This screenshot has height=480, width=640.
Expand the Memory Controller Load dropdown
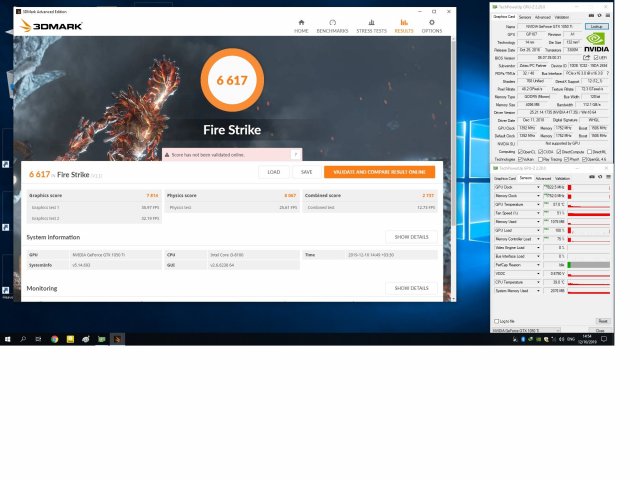(538, 239)
